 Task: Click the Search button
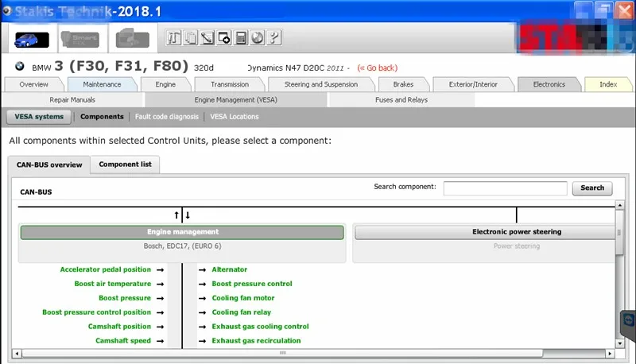pos(592,188)
